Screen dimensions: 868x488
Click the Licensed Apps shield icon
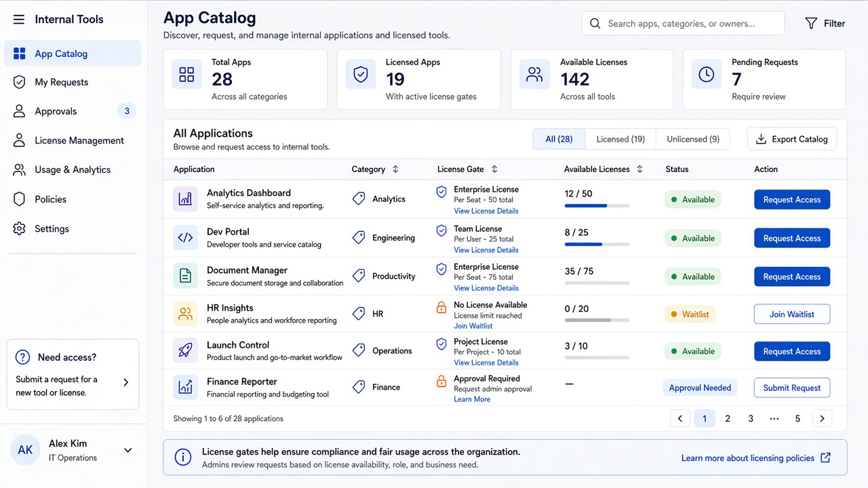coord(361,75)
